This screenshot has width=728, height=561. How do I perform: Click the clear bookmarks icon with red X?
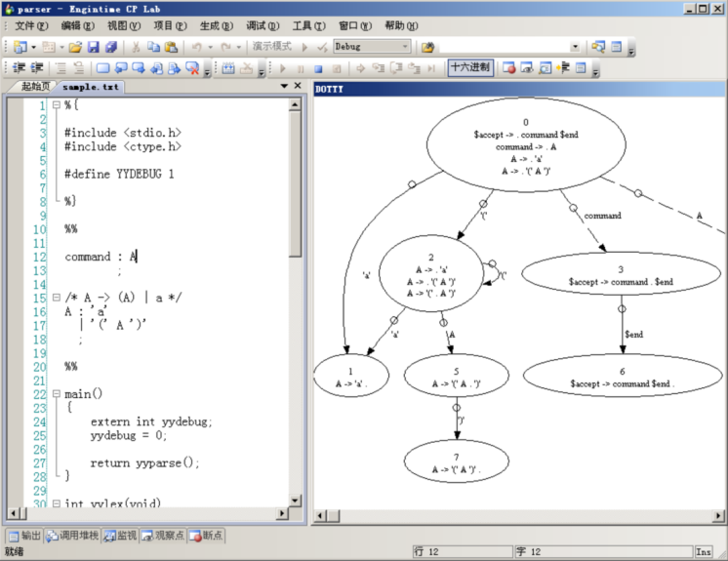tap(193, 68)
